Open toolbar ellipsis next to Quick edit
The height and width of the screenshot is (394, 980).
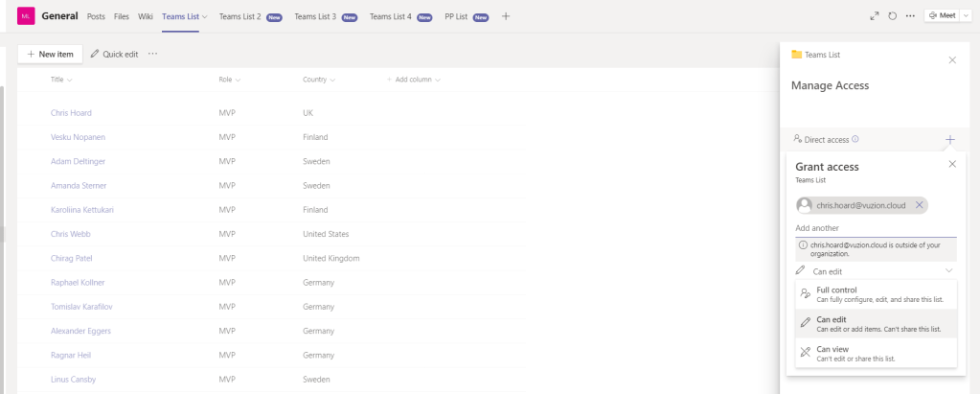[152, 55]
